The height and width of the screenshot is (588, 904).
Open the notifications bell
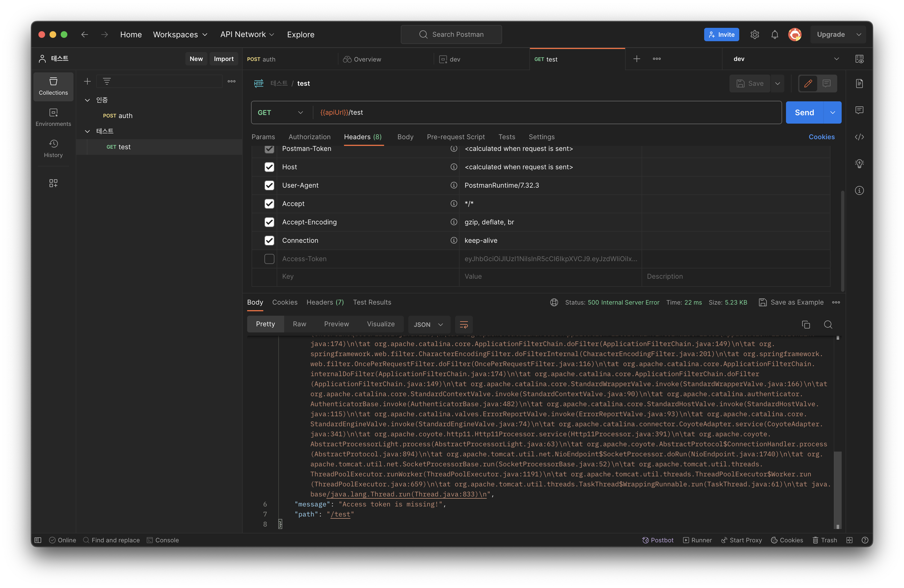click(x=775, y=35)
